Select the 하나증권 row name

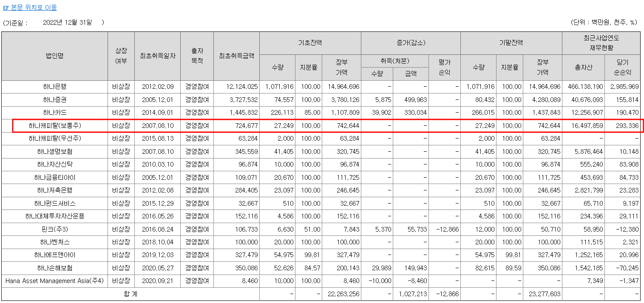(54, 100)
